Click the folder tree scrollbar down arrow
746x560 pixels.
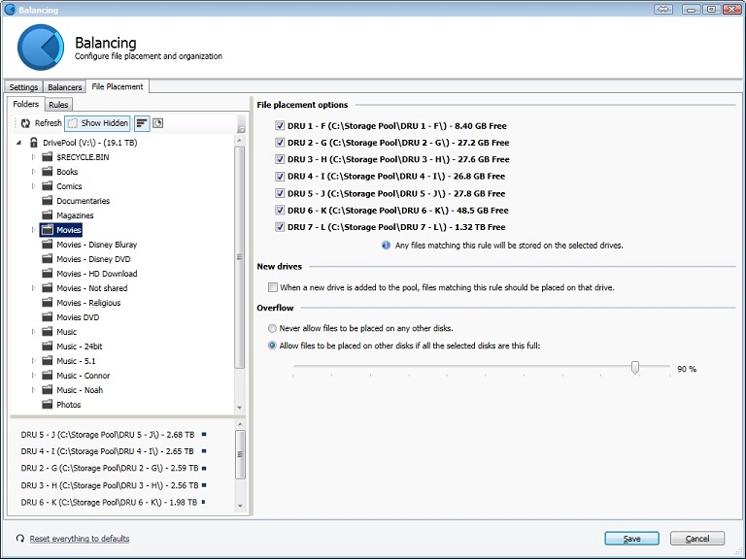point(239,408)
